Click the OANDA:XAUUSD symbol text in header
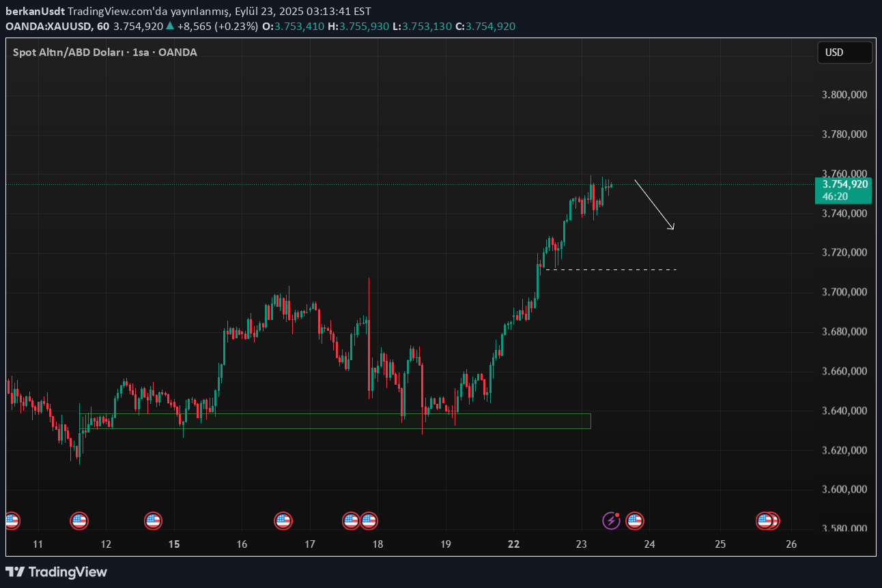The image size is (882, 588). click(48, 26)
